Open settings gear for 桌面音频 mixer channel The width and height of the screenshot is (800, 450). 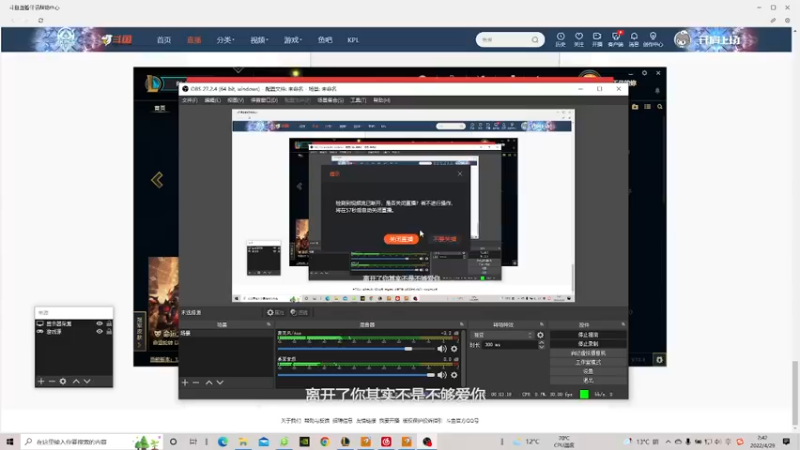454,375
